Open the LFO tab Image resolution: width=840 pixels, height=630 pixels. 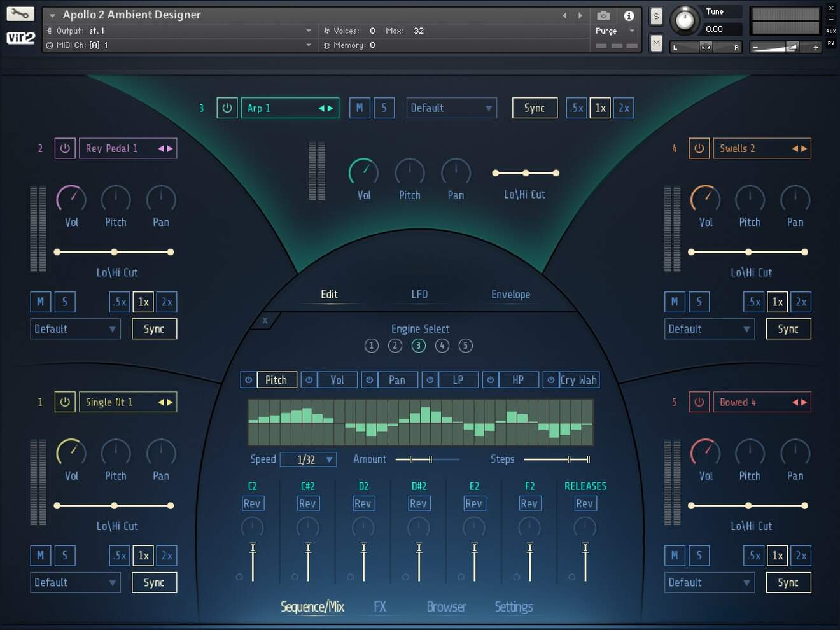coord(420,294)
